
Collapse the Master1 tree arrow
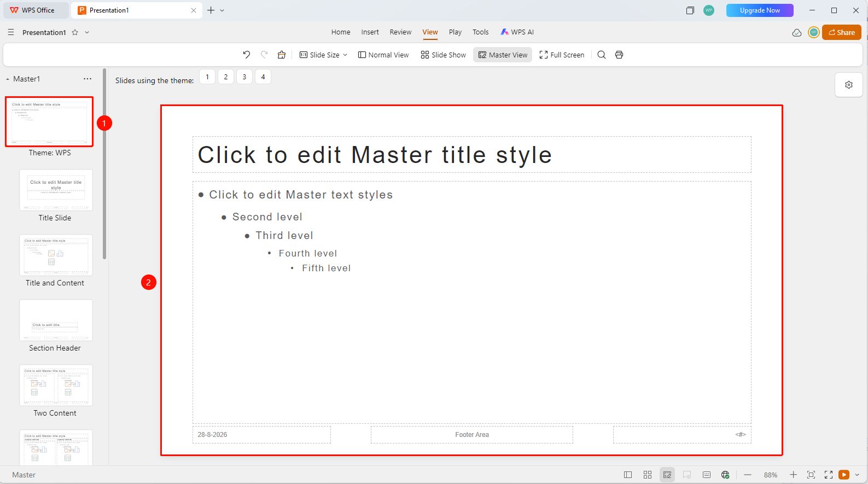click(8, 79)
